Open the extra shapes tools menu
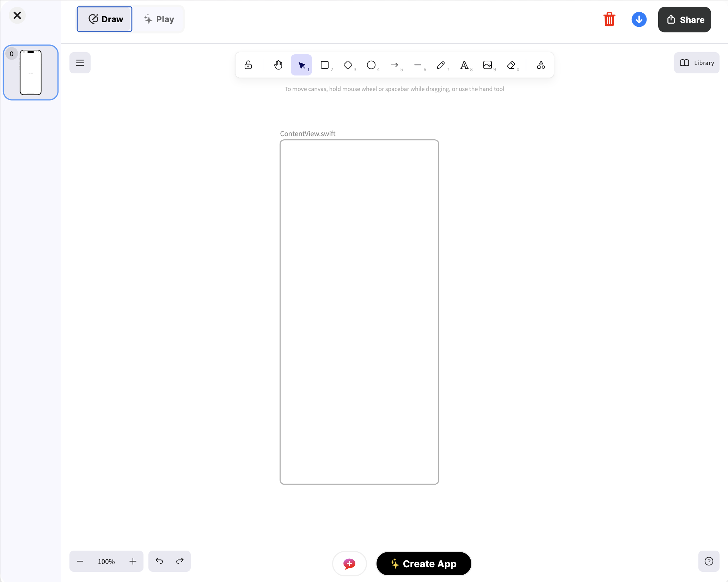The image size is (728, 582). [541, 65]
